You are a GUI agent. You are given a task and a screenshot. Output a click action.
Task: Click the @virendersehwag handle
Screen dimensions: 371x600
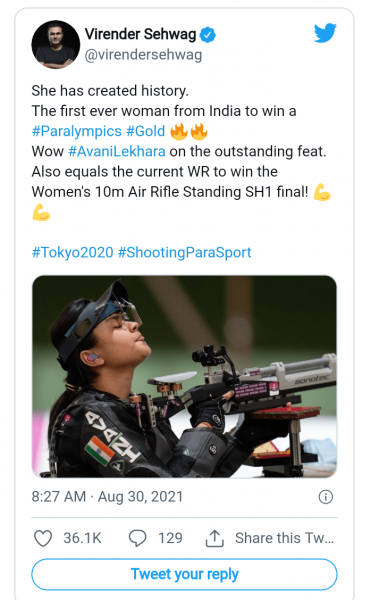pos(143,55)
